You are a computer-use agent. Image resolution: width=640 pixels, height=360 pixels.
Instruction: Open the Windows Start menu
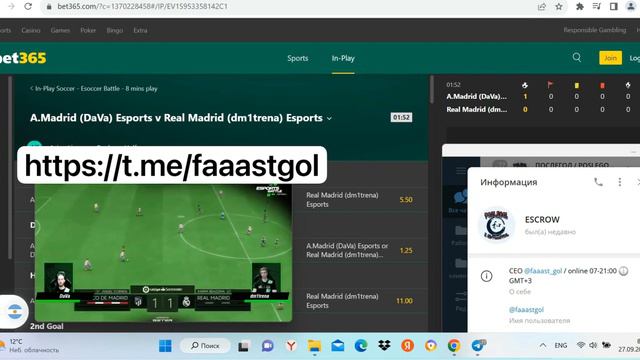(165, 346)
